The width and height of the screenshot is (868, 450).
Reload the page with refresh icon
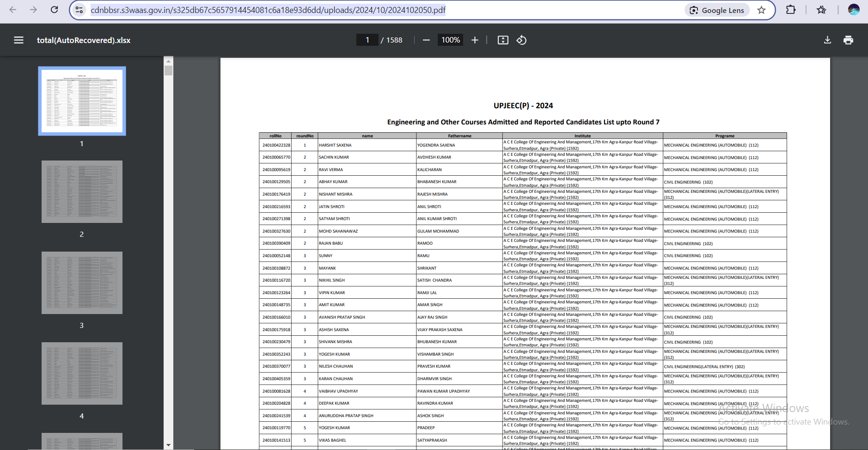tap(54, 10)
